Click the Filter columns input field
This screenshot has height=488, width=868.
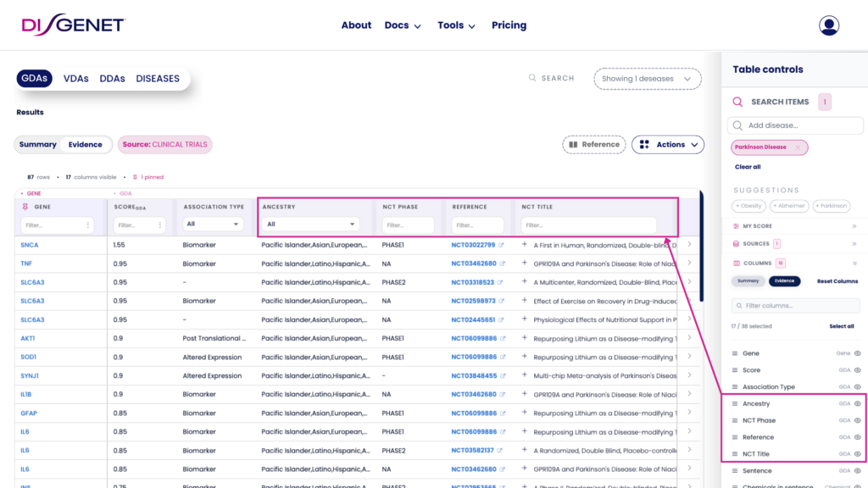(795, 305)
